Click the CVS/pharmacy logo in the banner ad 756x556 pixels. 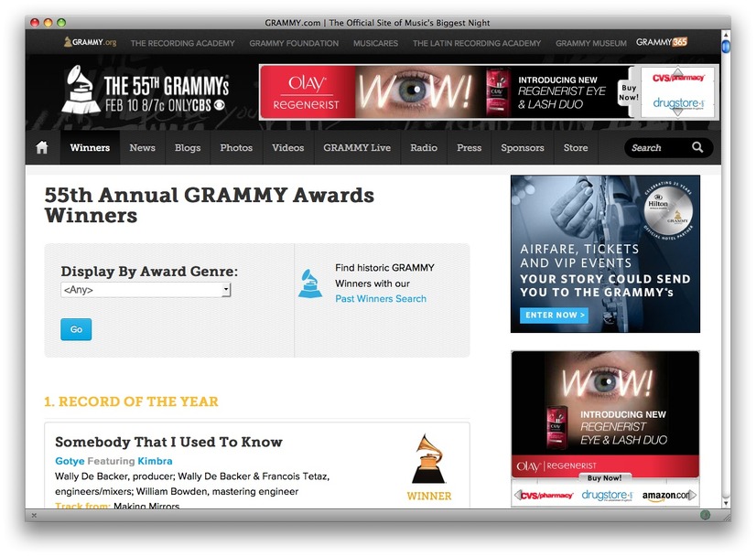pyautogui.click(x=678, y=78)
